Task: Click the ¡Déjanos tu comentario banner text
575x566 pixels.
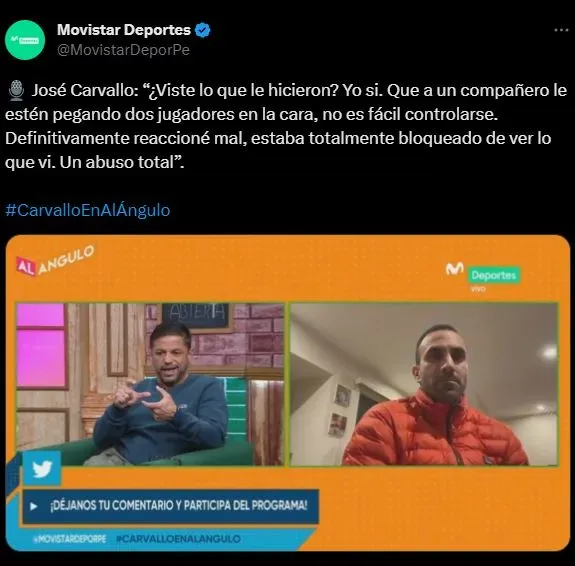Action: click(178, 506)
